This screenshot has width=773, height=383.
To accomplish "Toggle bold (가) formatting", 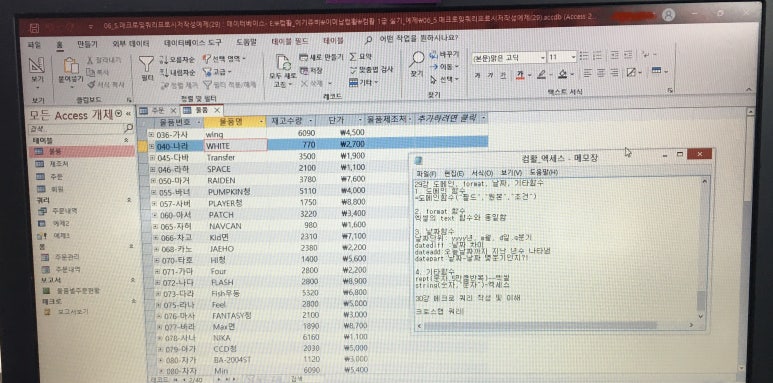I will pyautogui.click(x=477, y=75).
